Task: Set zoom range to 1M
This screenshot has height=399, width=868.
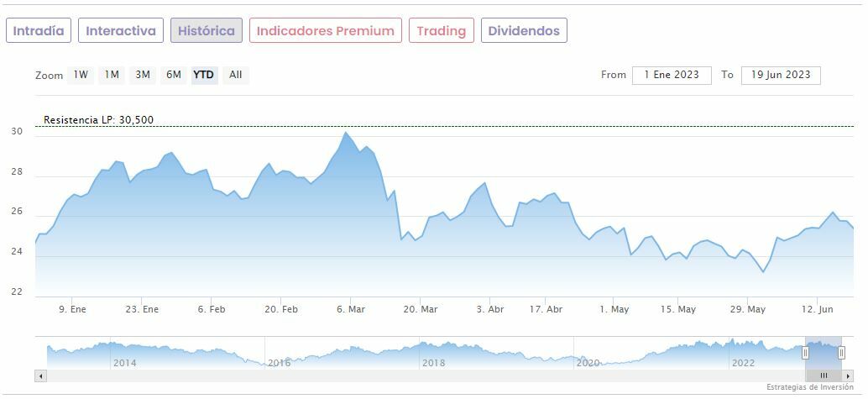Action: [x=112, y=75]
